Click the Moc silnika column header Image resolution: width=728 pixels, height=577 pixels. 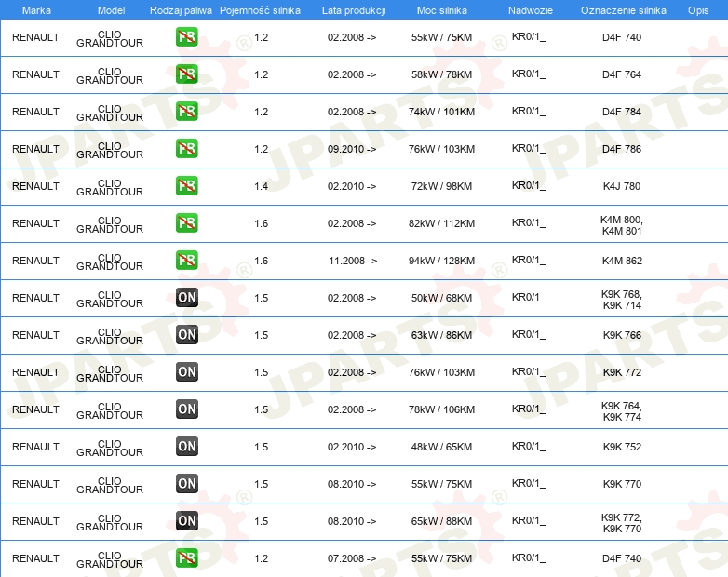click(442, 10)
